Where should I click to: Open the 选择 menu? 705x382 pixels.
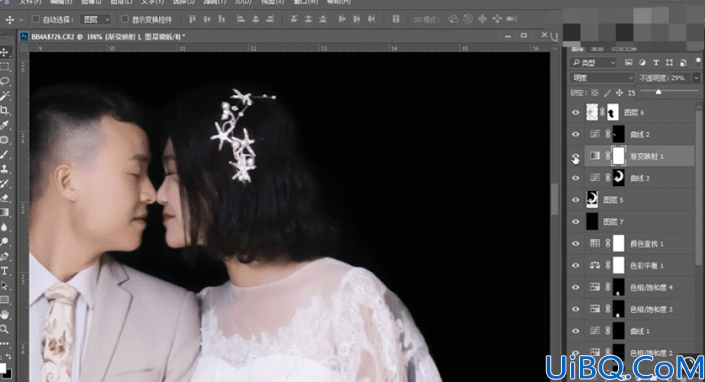point(183,2)
